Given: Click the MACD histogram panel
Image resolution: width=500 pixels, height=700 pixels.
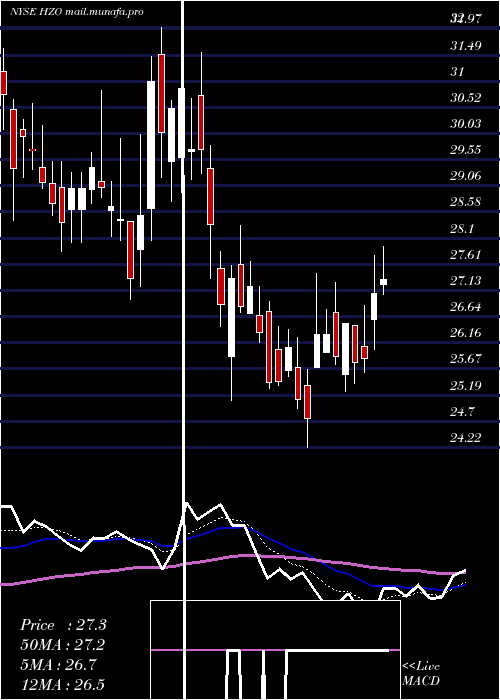Looking at the screenshot, I should click(x=275, y=650).
